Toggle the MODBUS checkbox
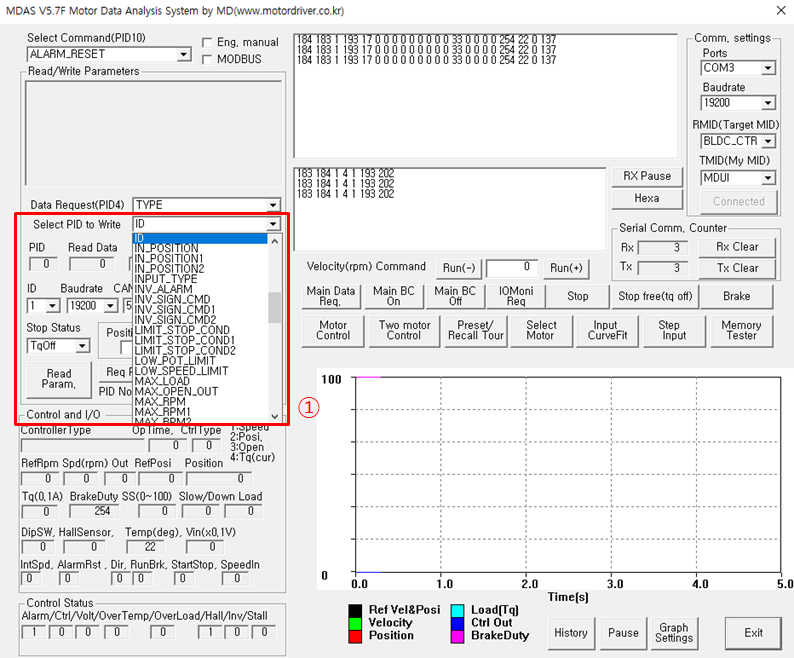The width and height of the screenshot is (794, 658). (x=207, y=60)
